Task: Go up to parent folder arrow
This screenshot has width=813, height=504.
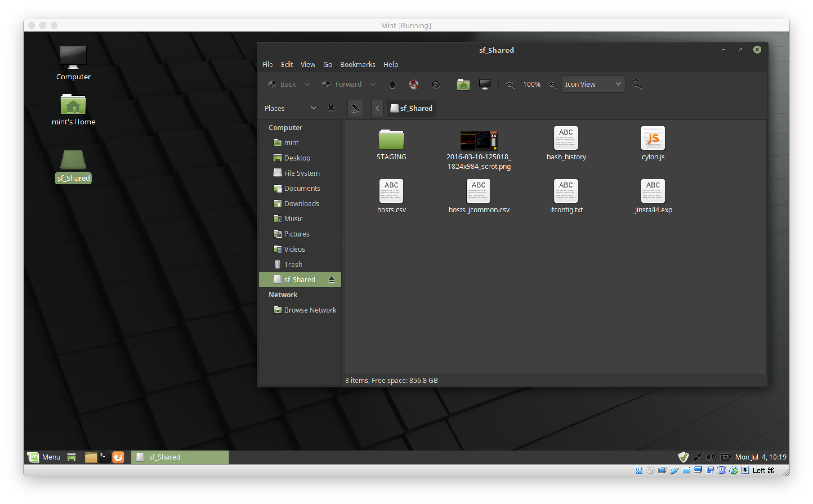Action: 392,84
